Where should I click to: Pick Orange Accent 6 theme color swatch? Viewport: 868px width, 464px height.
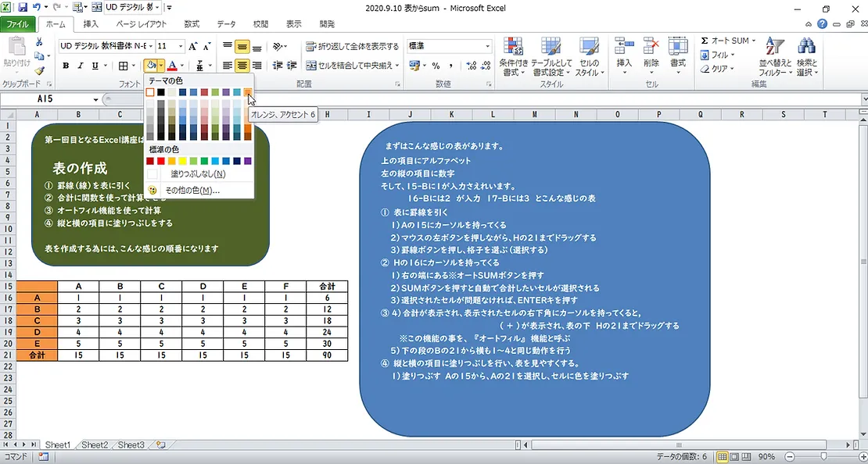click(x=248, y=92)
